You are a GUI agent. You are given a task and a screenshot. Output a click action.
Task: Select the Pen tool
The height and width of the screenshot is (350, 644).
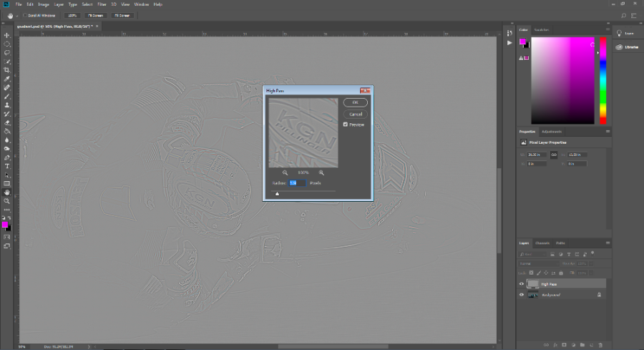click(x=7, y=157)
